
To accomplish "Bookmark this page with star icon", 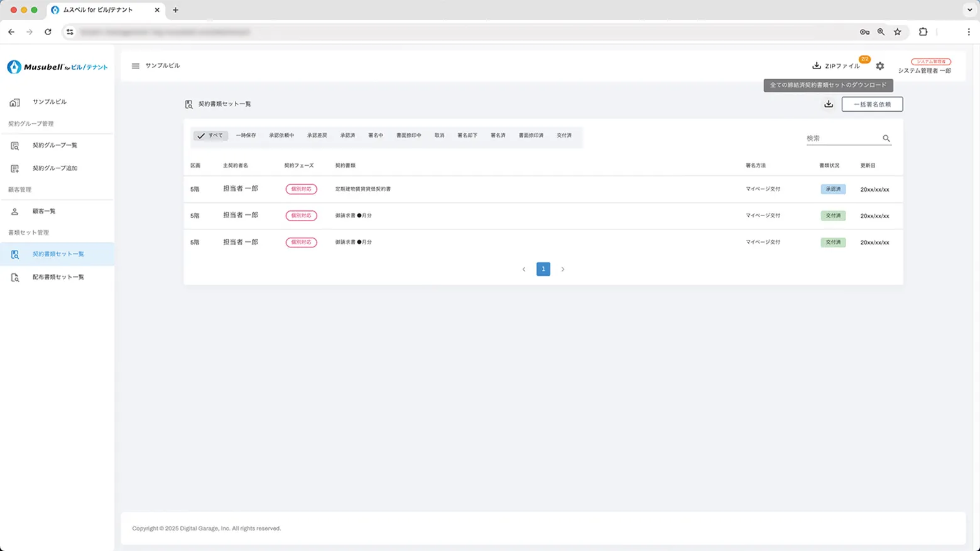I will click(897, 32).
